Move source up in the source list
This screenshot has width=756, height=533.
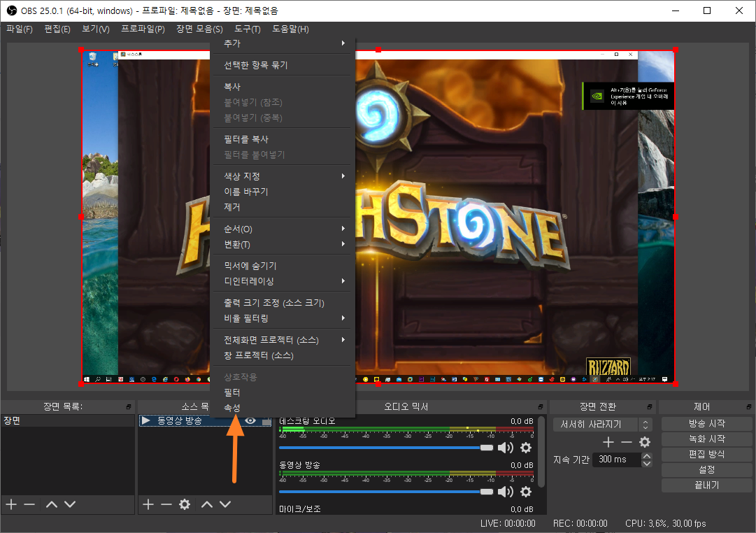[x=207, y=504]
